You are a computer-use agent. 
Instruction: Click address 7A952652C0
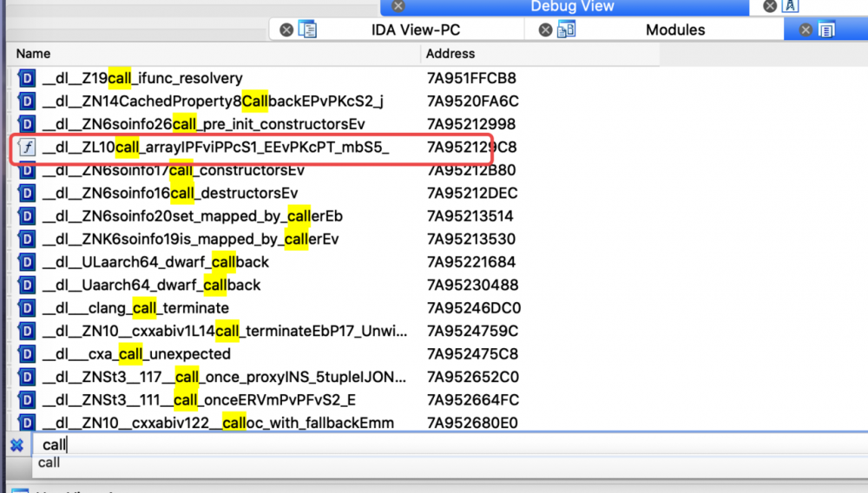point(473,377)
